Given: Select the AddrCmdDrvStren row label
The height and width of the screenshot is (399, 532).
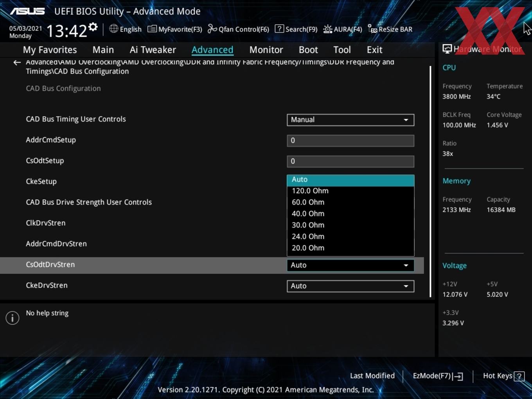Looking at the screenshot, I should point(56,244).
